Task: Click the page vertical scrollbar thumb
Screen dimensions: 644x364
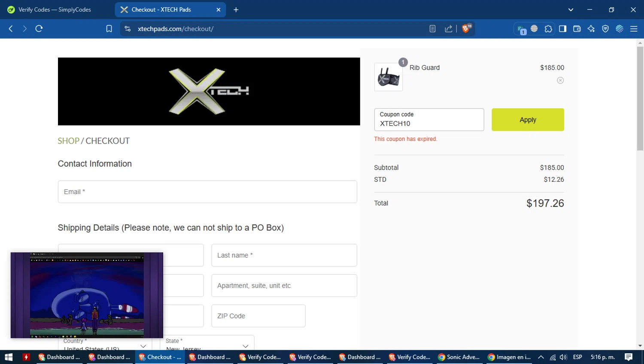Action: click(640, 98)
